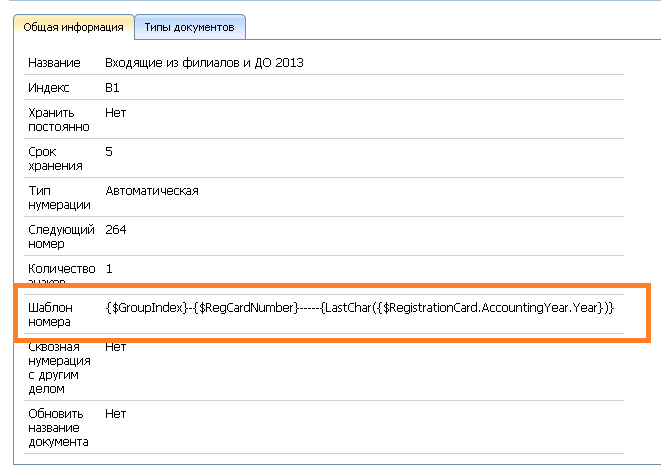Select the index value 'B1'

(112, 88)
